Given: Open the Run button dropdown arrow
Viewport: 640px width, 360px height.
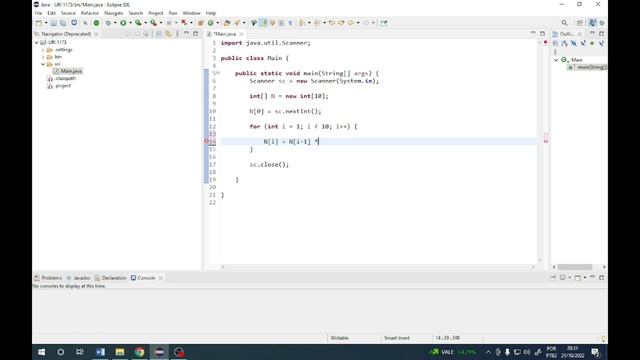Looking at the screenshot, I should point(130,23).
